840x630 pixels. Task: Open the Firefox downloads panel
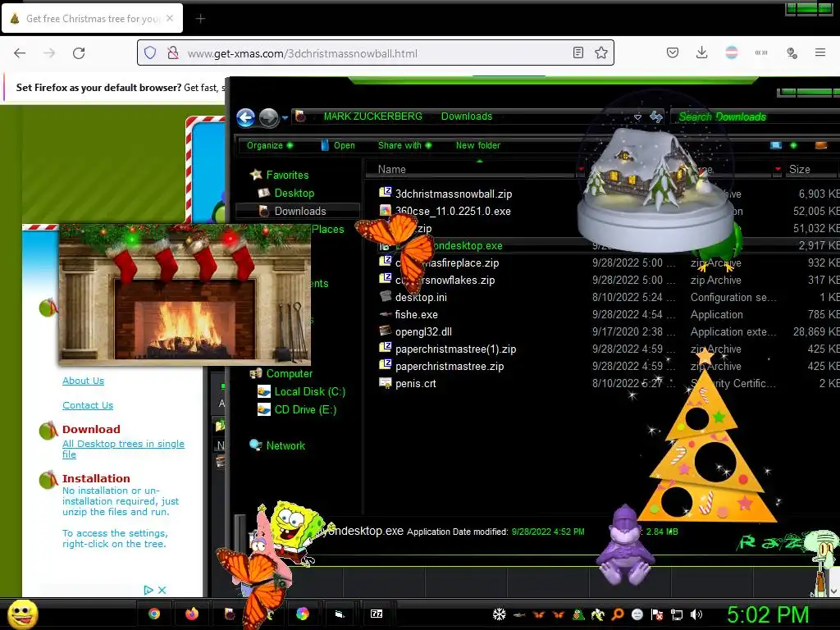point(702,52)
